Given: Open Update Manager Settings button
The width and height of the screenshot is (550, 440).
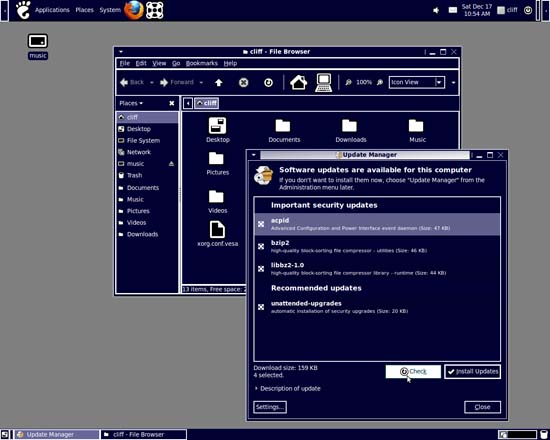Looking at the screenshot, I should pyautogui.click(x=270, y=407).
